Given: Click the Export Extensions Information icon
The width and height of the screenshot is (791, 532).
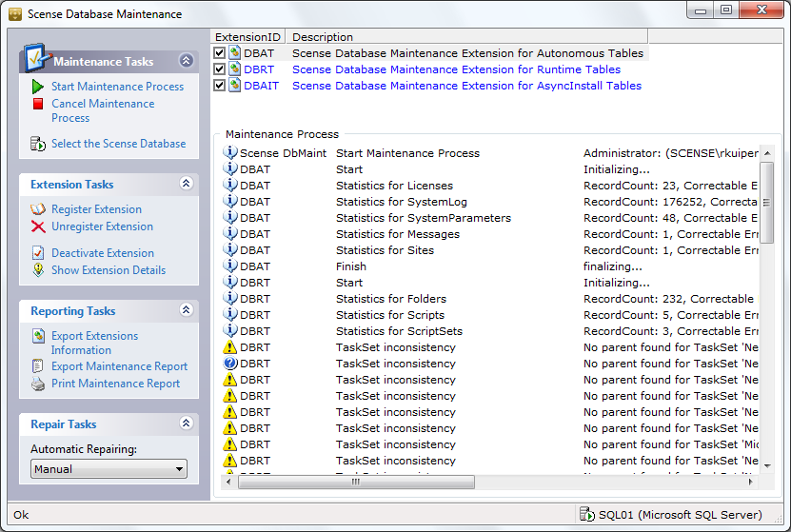Looking at the screenshot, I should click(x=38, y=335).
